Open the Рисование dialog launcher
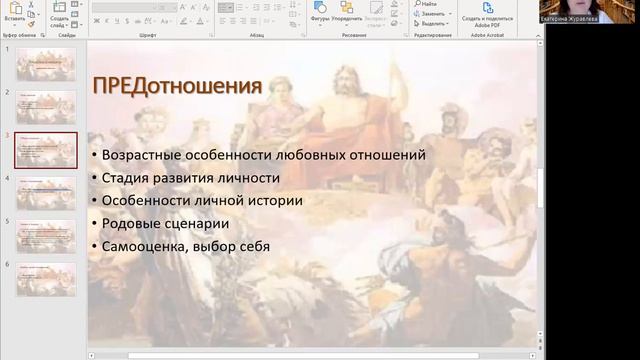The height and width of the screenshot is (360, 640). [406, 36]
